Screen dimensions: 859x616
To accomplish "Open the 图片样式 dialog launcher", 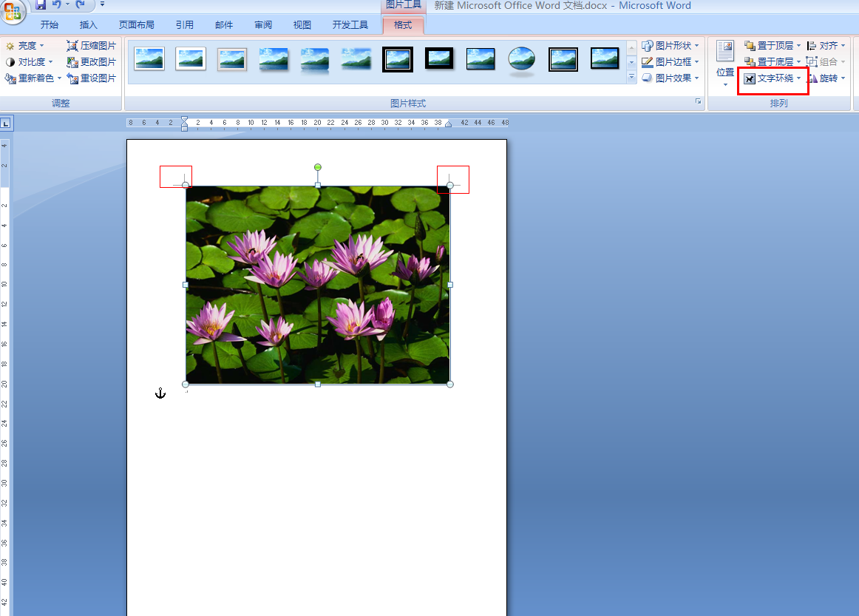I will point(697,103).
